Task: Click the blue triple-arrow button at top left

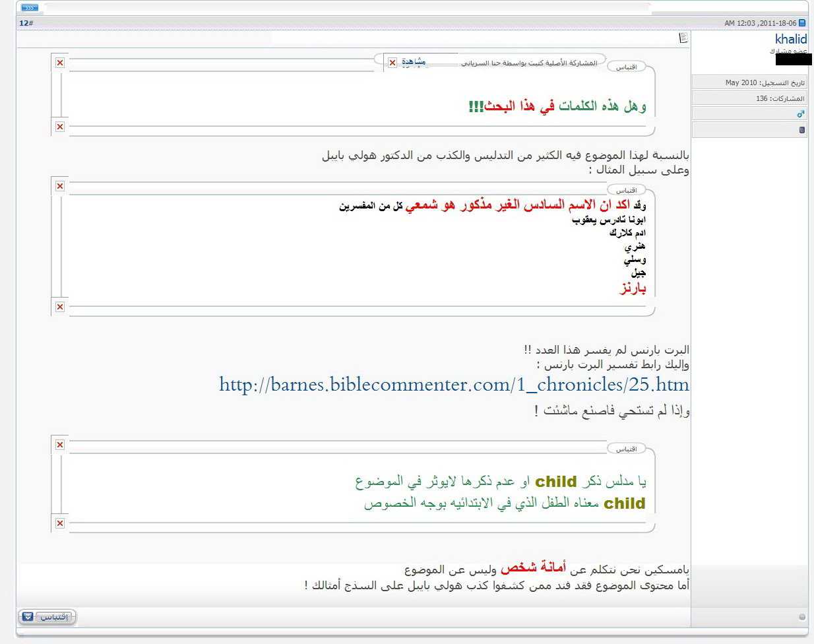Action: coord(30,8)
